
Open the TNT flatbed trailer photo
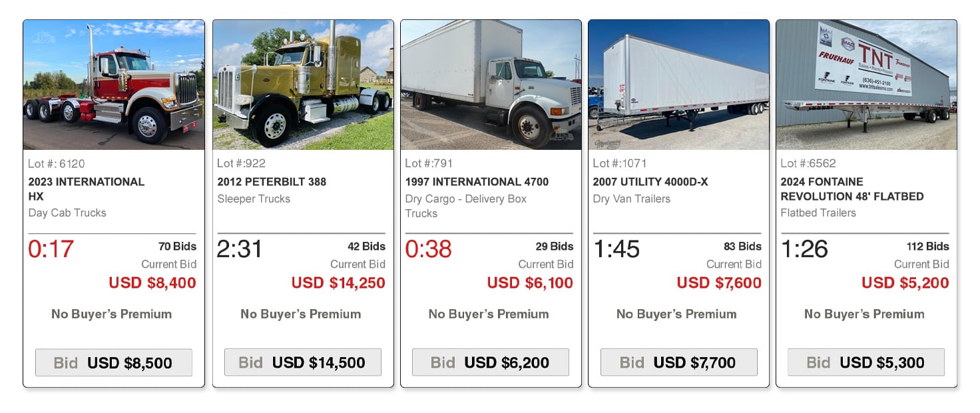(865, 85)
